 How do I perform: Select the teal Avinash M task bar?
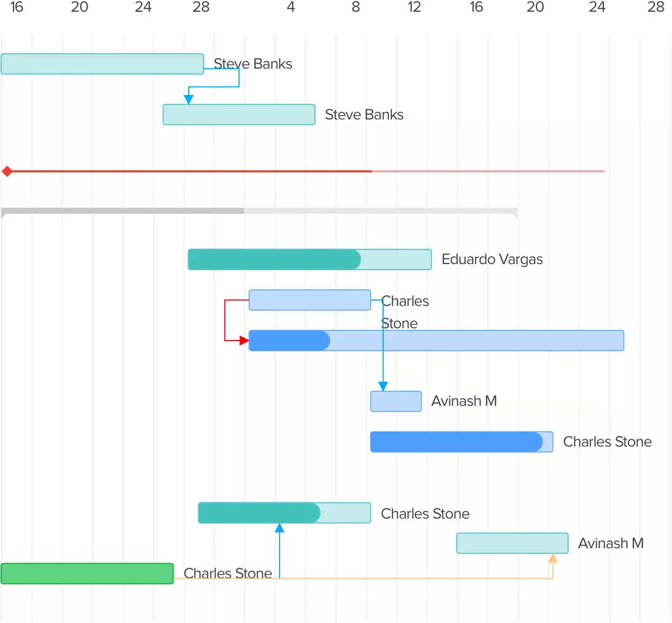[511, 543]
